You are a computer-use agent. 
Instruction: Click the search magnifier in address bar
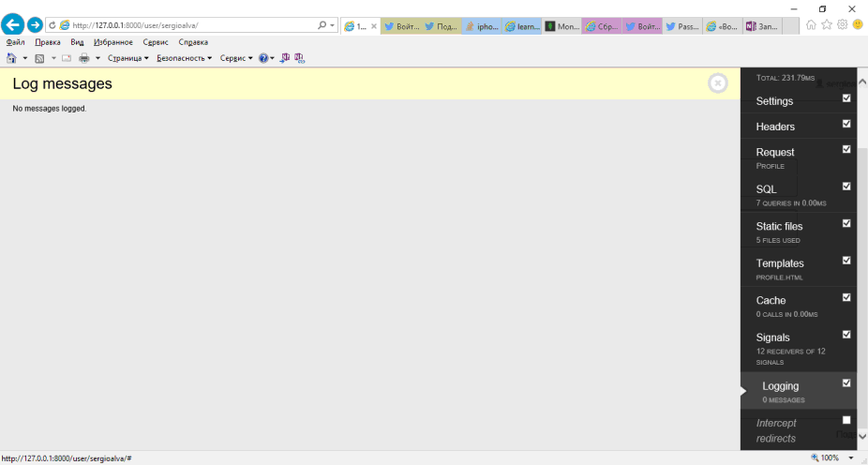[322, 25]
